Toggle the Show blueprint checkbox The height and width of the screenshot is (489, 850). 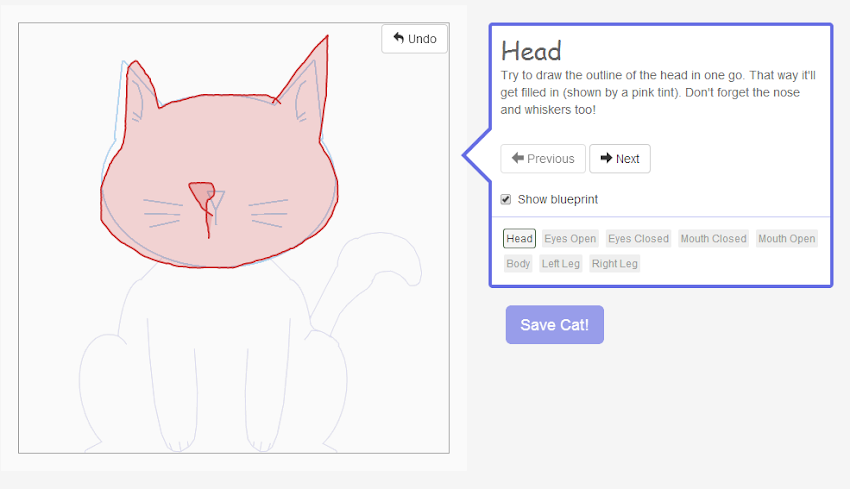pos(506,200)
